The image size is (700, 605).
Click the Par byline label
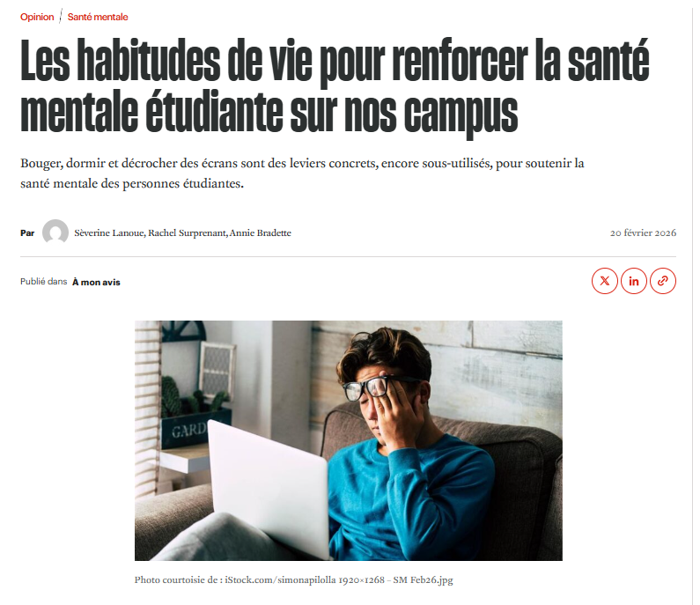[27, 232]
